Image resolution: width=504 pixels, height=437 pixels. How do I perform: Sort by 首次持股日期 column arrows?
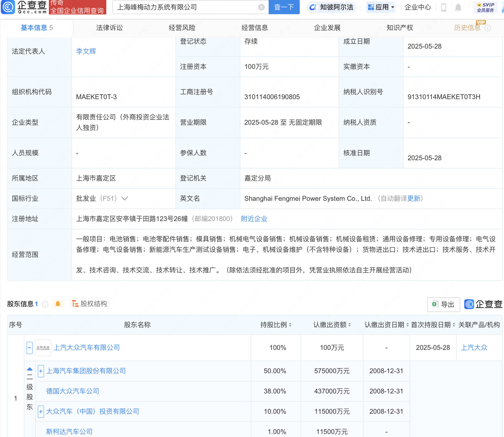click(x=454, y=325)
